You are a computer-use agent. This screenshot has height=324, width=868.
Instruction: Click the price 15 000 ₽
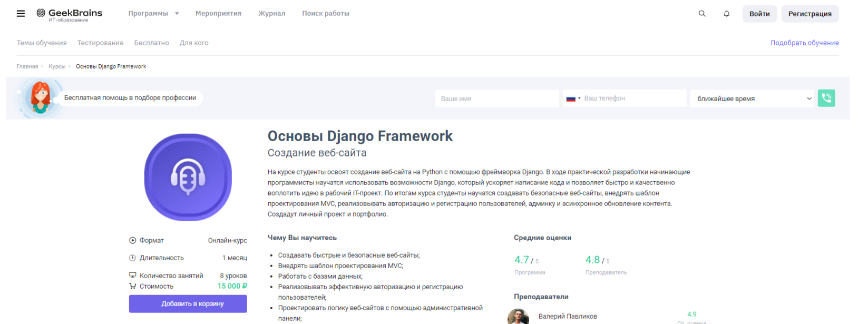pos(232,286)
